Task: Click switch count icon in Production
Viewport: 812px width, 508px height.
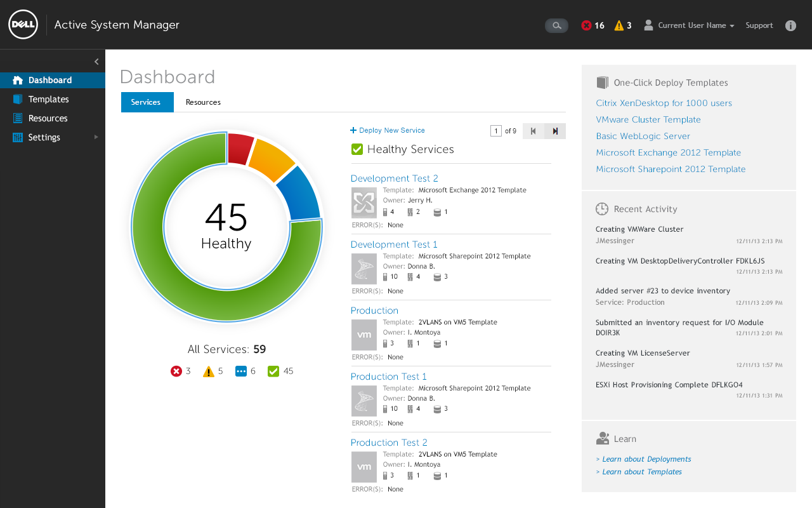Action: [410, 344]
